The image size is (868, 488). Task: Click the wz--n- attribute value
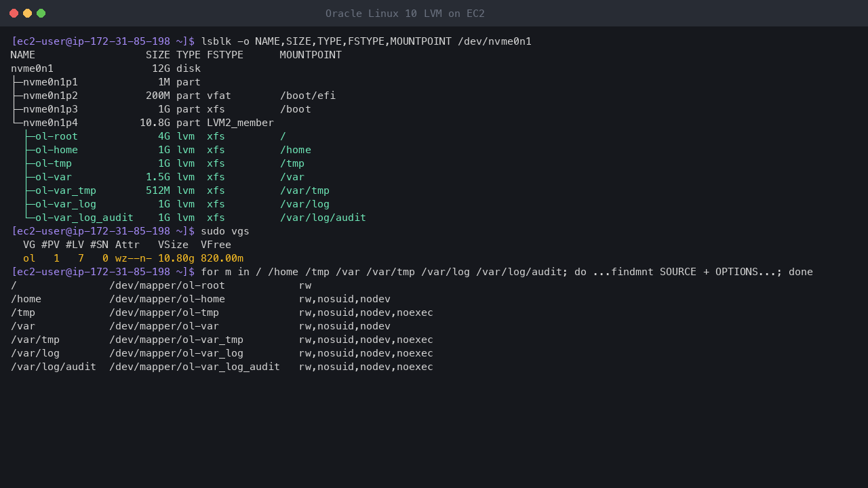pyautogui.click(x=134, y=258)
